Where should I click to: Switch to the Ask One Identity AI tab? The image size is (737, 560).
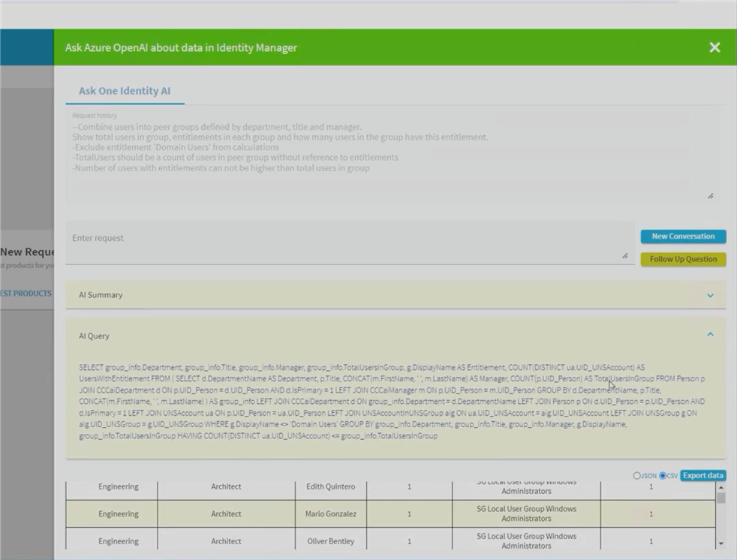pos(125,91)
